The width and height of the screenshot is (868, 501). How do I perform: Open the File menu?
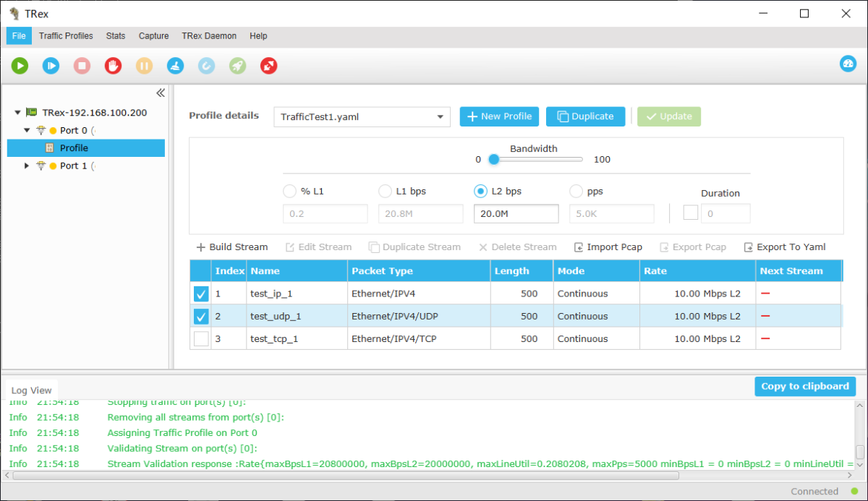[x=20, y=36]
